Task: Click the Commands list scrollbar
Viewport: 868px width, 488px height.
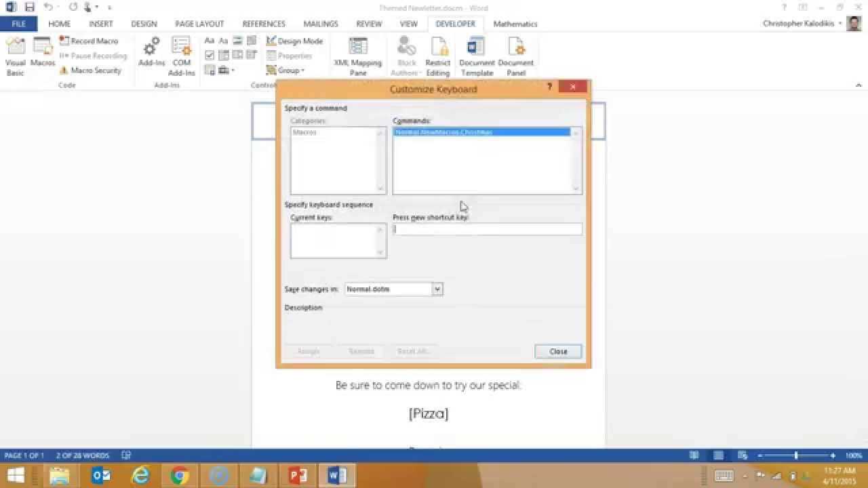Action: [576, 161]
